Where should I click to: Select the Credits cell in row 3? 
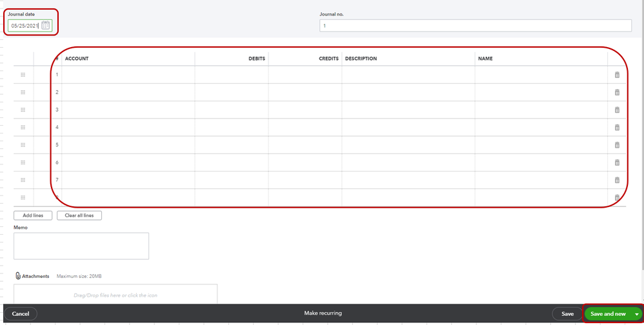click(x=305, y=110)
